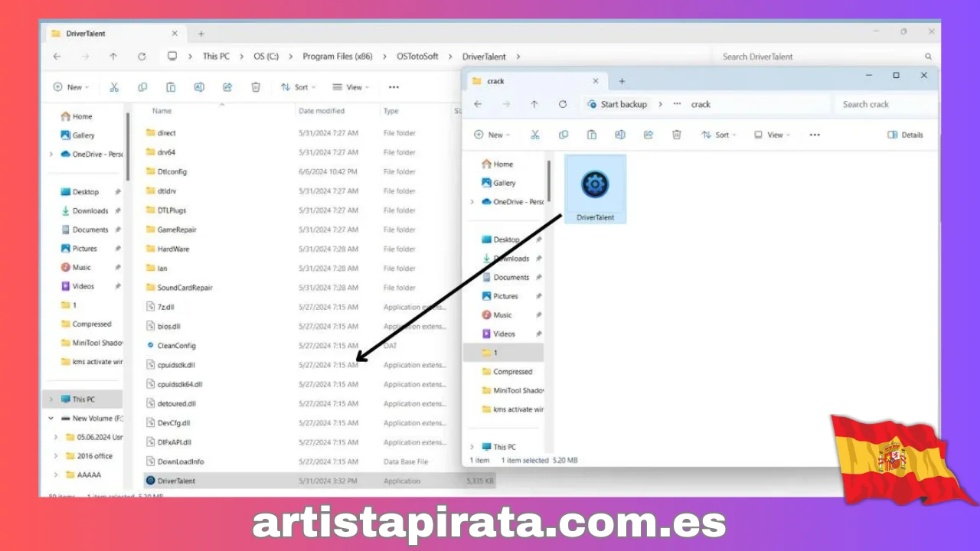Open View dropdown in DriverTalent window

[x=351, y=87]
